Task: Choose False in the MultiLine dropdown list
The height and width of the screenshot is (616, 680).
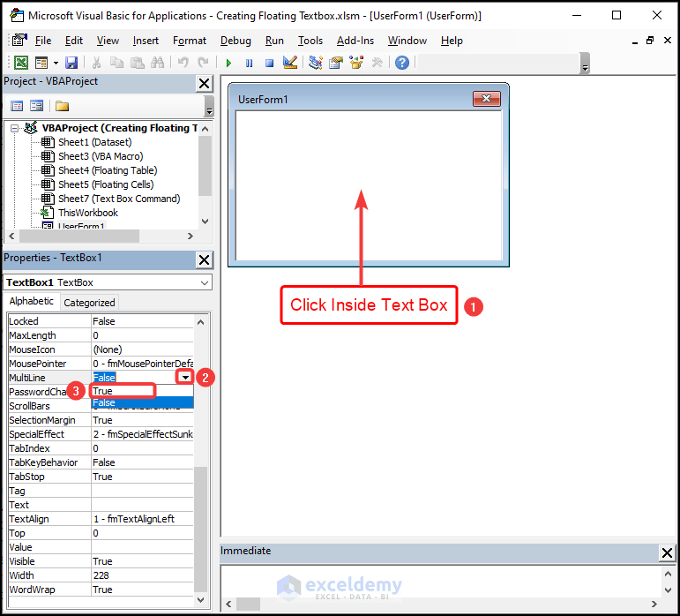Action: coord(142,402)
